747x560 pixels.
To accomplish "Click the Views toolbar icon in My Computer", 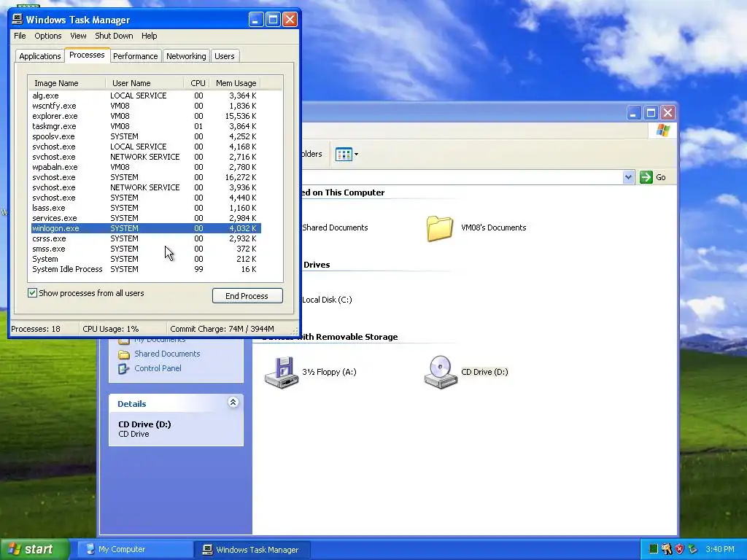I will pyautogui.click(x=344, y=155).
